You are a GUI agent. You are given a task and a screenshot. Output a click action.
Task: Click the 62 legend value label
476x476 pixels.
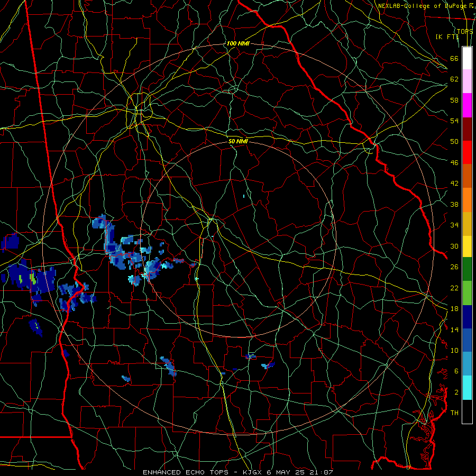pos(454,79)
